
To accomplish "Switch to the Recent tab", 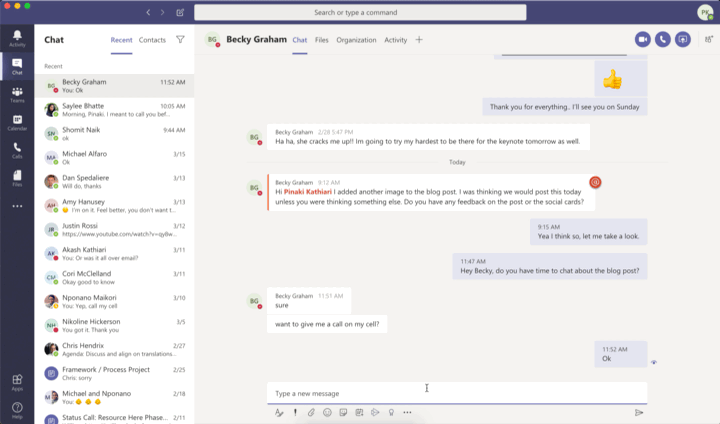I will 121,40.
